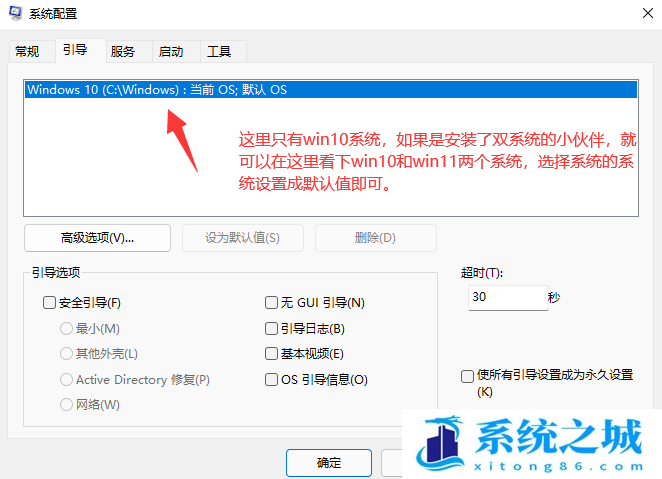
Task: Choose the 网络(W) radio option
Action: point(66,405)
